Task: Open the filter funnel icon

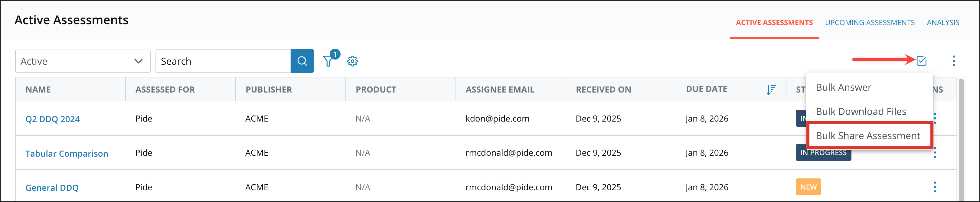Action: click(328, 61)
